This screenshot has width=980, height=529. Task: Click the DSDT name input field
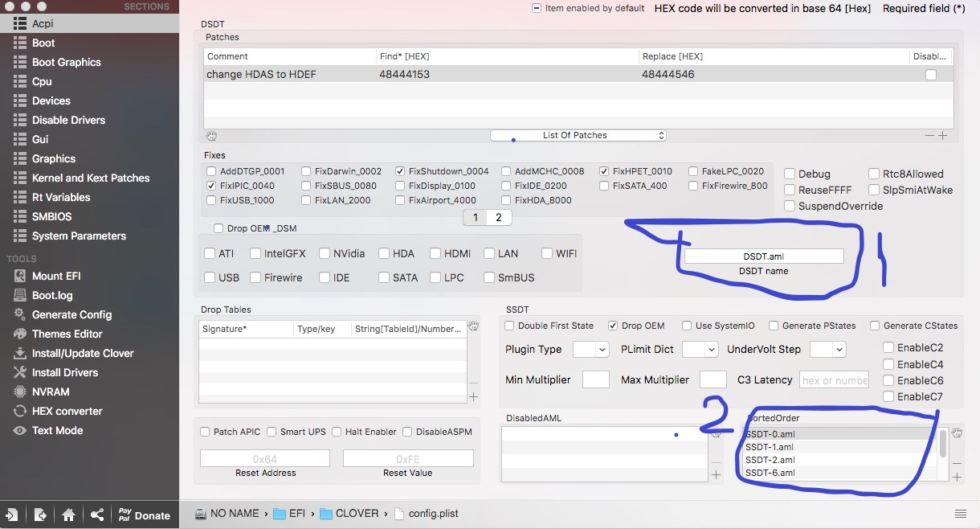763,256
